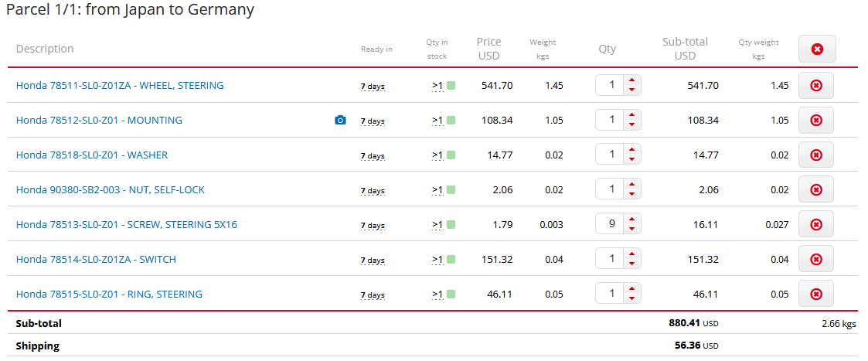Click green stock indicator for NUT, SELF-LOCK

(x=451, y=190)
